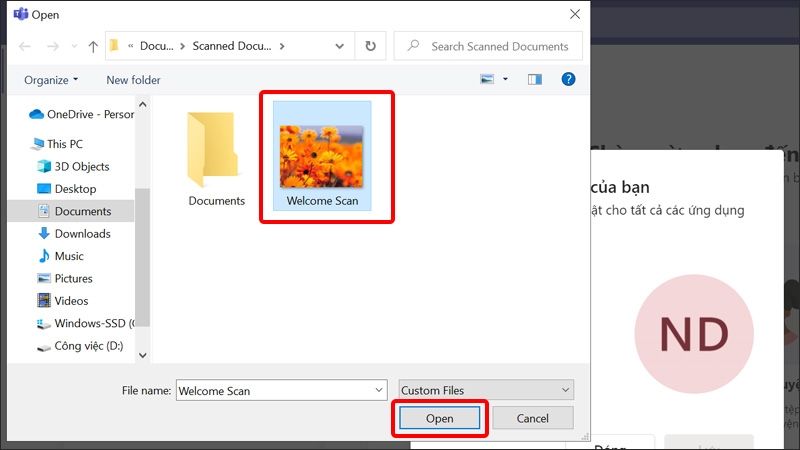Image resolution: width=800 pixels, height=450 pixels.
Task: Open recent locations dropdown arrow
Action: point(74,46)
